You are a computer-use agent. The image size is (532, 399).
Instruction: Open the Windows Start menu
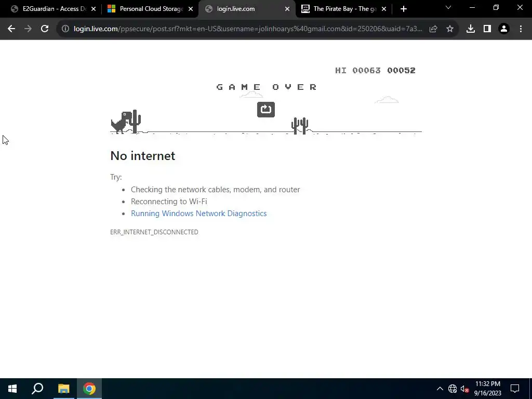12,389
